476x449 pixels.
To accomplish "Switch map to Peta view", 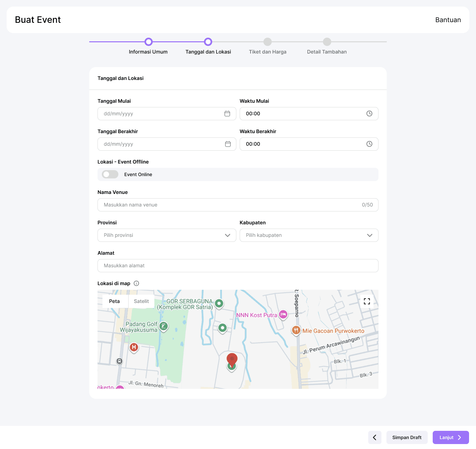I will click(115, 301).
